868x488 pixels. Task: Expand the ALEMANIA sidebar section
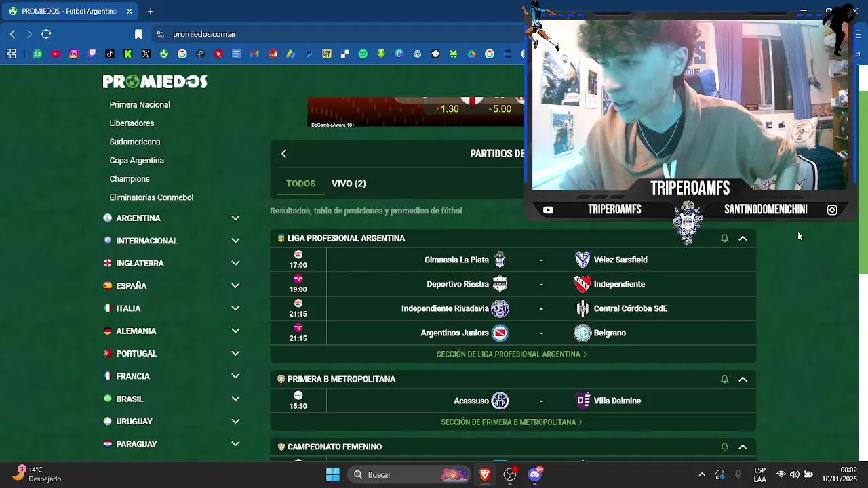(x=235, y=331)
